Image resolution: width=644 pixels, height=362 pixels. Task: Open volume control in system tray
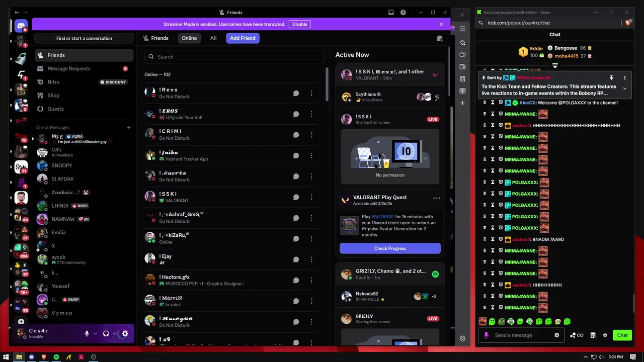(602, 357)
